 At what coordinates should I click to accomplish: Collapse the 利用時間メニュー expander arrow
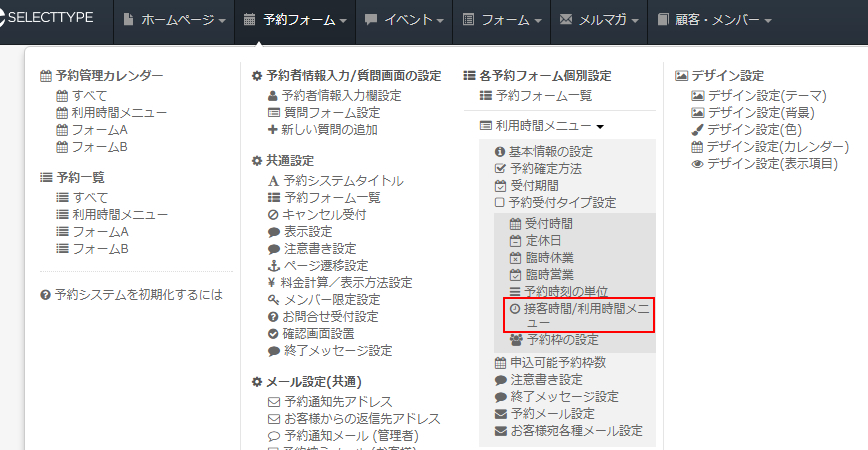[600, 127]
